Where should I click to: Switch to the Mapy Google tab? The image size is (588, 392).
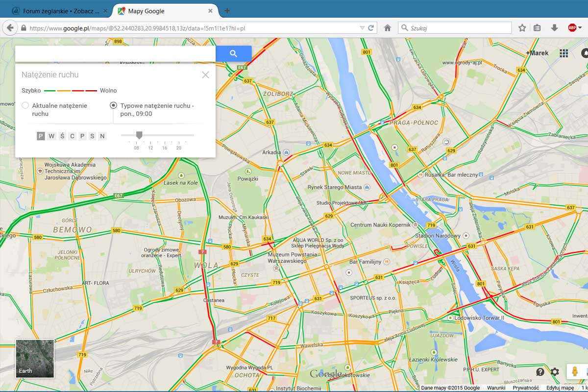tap(165, 11)
